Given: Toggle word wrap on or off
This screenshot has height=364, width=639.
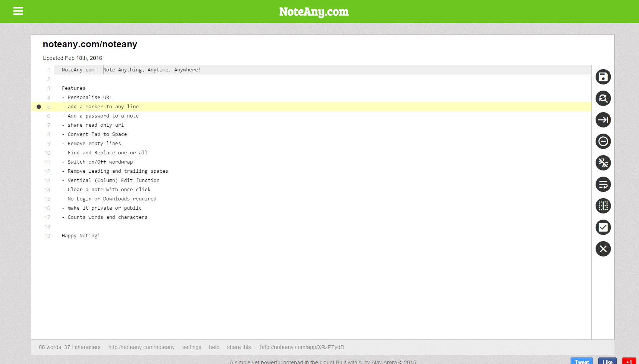Looking at the screenshot, I should 603,184.
